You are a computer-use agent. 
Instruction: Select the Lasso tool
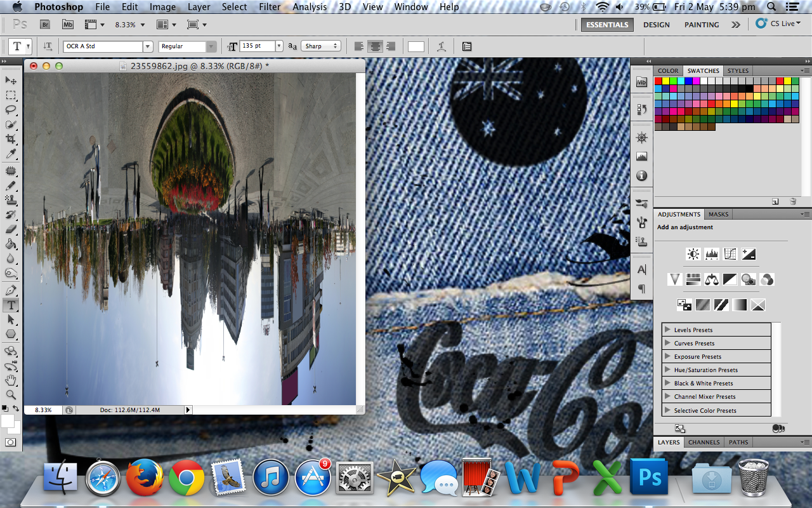11,109
